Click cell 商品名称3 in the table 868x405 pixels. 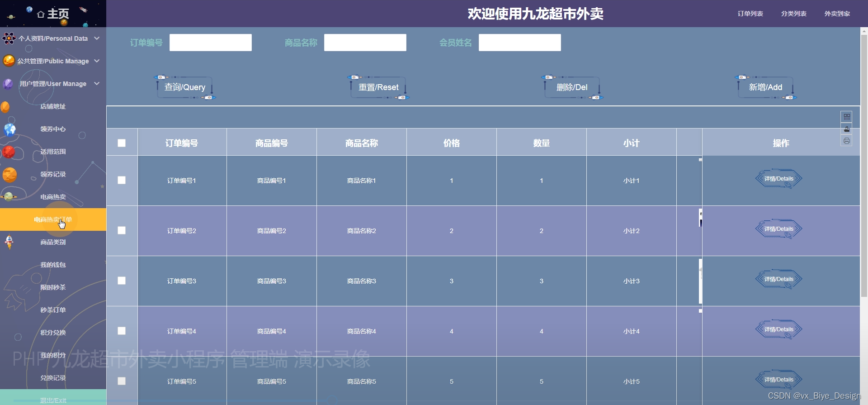click(362, 281)
